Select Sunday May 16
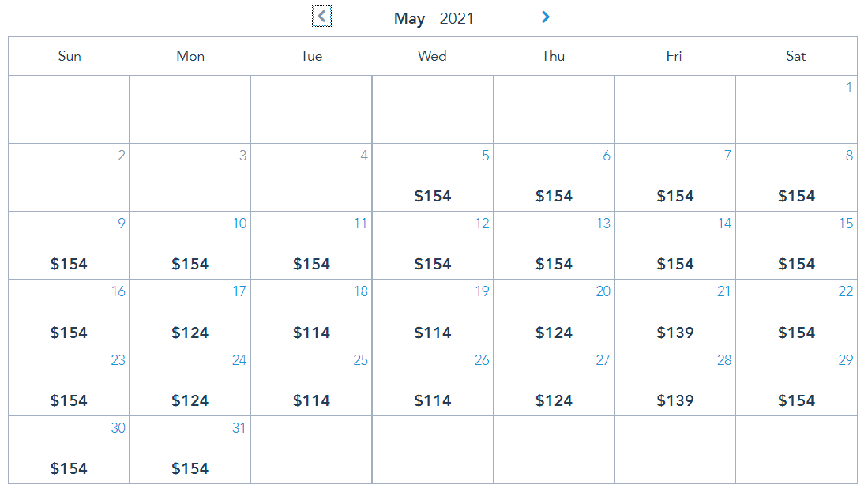 (x=69, y=314)
